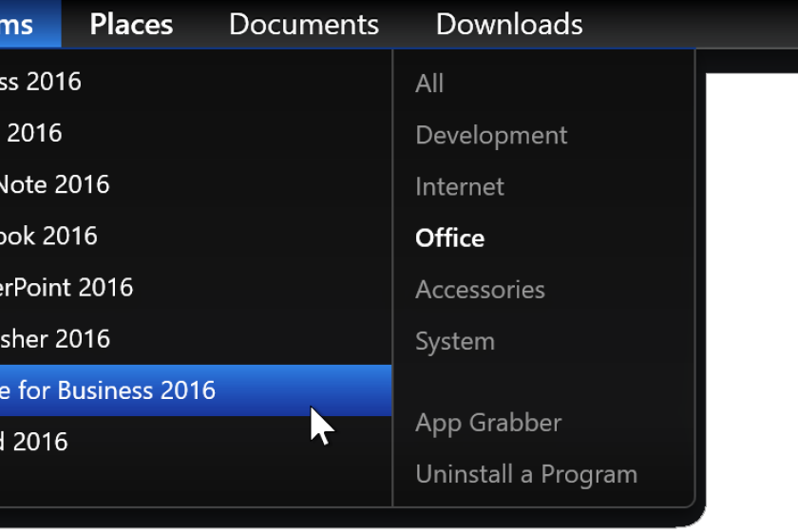Select the partially visible Programs tab
The width and height of the screenshot is (798, 532).
[x=30, y=24]
